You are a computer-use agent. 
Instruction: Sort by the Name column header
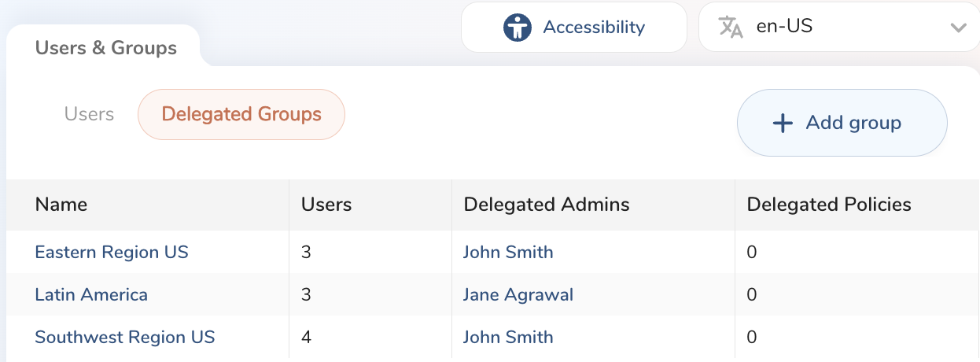[x=61, y=205]
